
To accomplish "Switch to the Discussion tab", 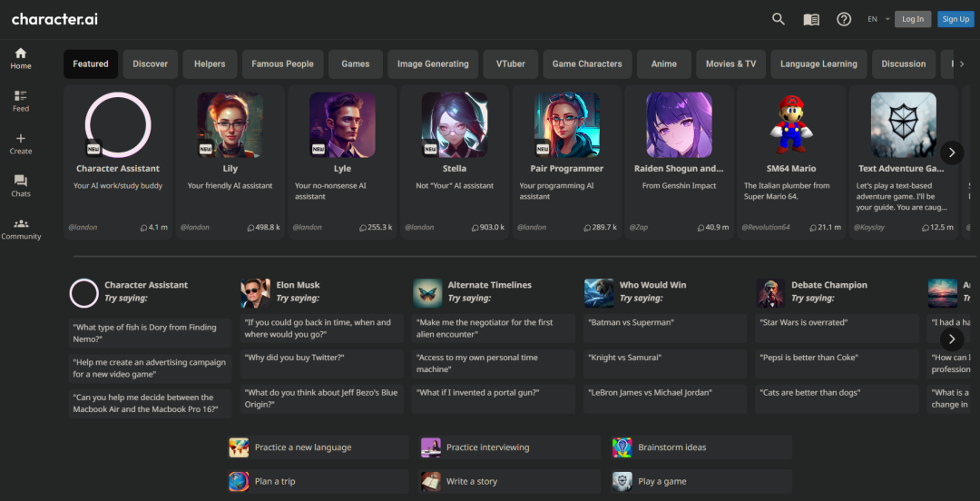I will click(904, 64).
